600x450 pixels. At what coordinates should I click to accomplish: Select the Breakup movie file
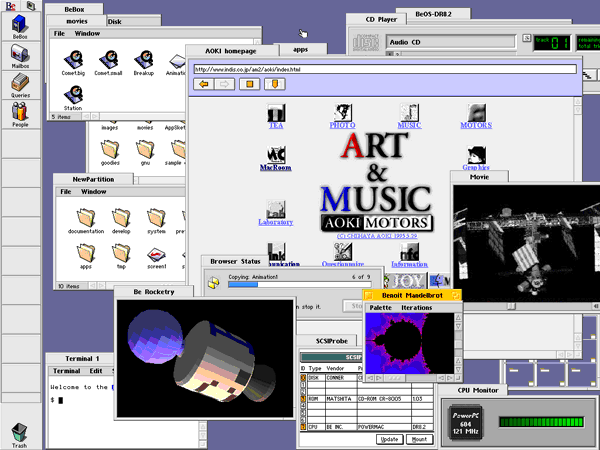tap(143, 63)
